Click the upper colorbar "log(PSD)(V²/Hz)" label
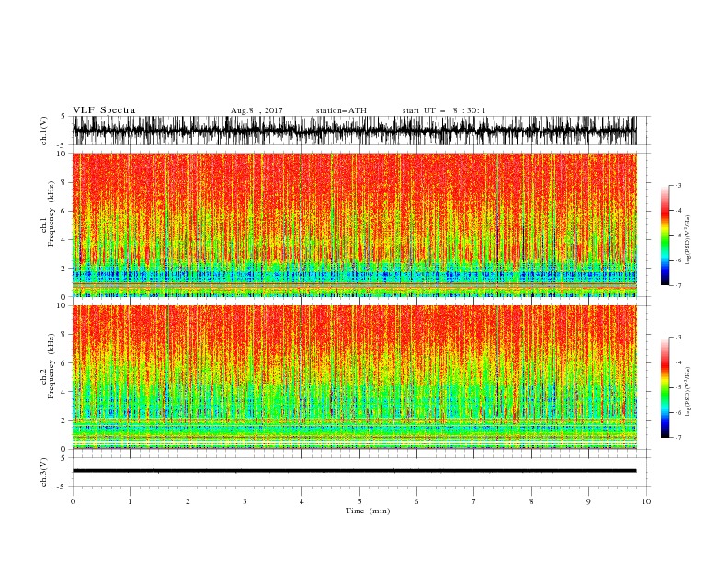The height and width of the screenshot is (563, 728). pyautogui.click(x=688, y=240)
